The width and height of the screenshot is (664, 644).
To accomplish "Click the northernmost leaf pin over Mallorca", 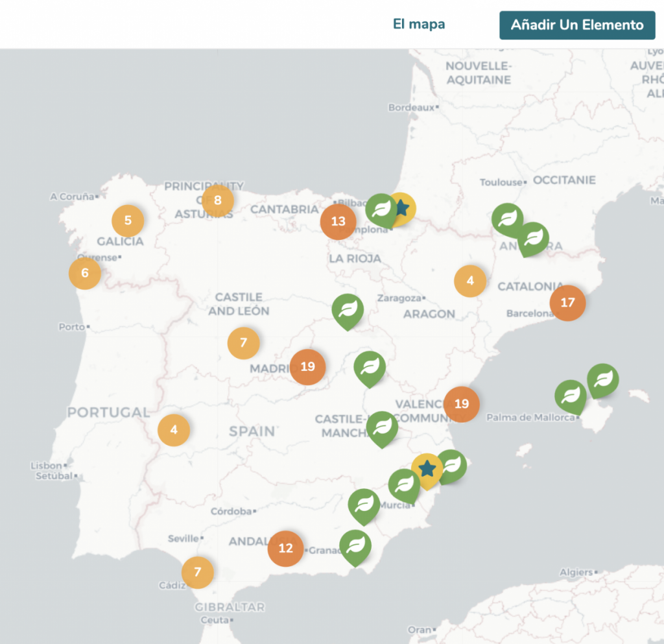I will (603, 379).
